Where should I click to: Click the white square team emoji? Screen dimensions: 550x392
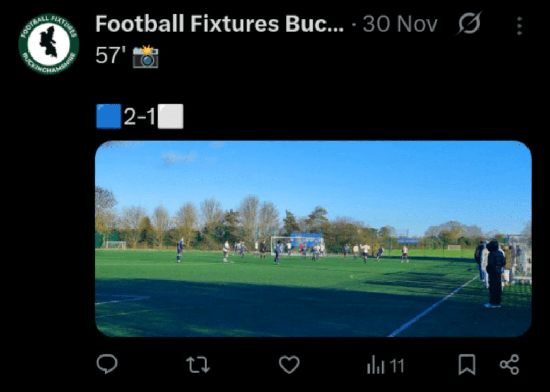(x=171, y=117)
